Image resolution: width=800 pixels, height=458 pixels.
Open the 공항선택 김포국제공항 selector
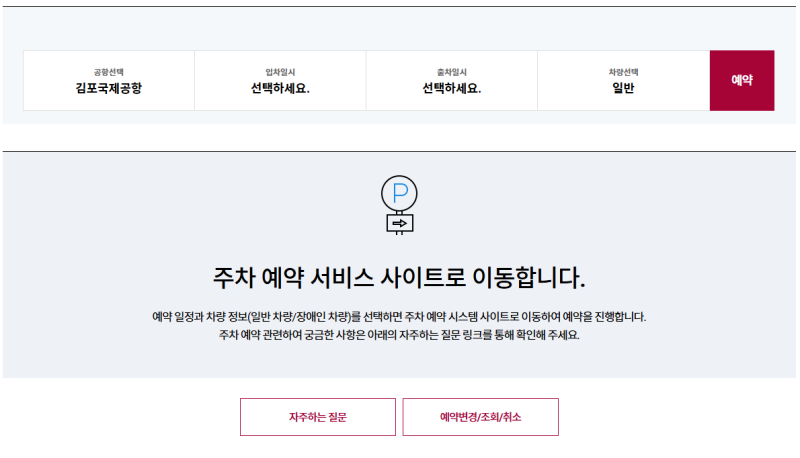[x=109, y=81]
